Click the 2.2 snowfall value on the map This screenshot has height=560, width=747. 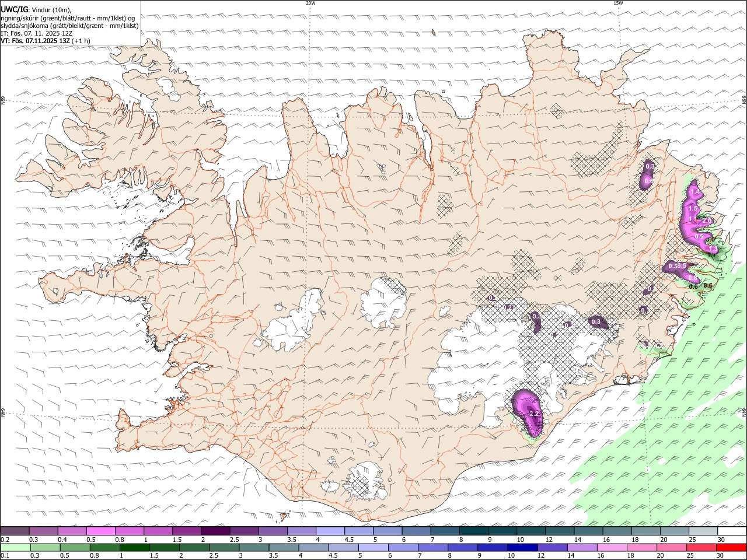[x=533, y=414]
